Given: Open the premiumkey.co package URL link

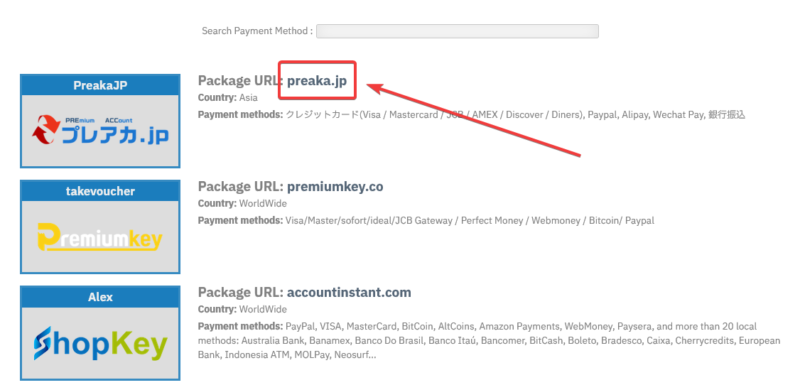Looking at the screenshot, I should (335, 187).
